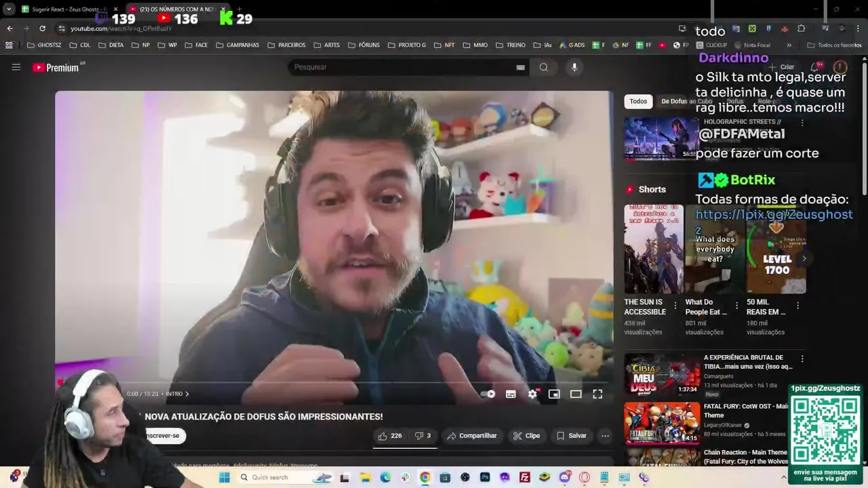Image resolution: width=868 pixels, height=488 pixels.
Task: Show next shorts with right arrow
Action: pyautogui.click(x=804, y=258)
